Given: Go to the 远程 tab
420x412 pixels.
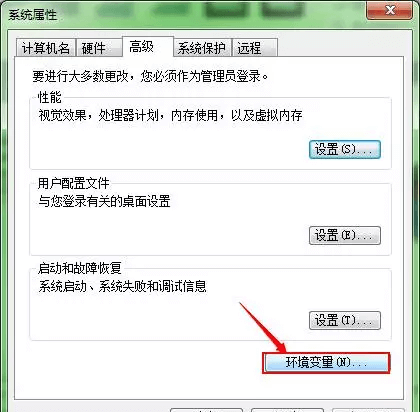Looking at the screenshot, I should pos(255,48).
